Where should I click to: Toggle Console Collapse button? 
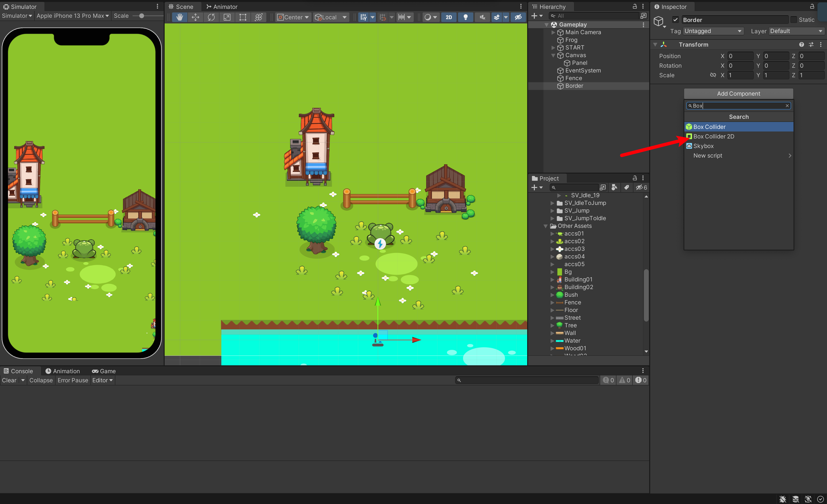[x=41, y=380]
